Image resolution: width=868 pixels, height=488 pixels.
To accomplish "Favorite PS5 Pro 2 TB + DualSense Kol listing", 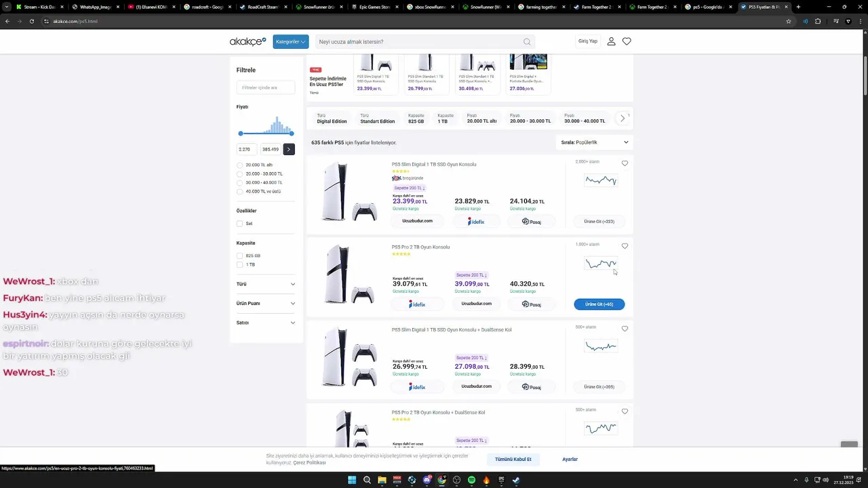I will point(625,411).
